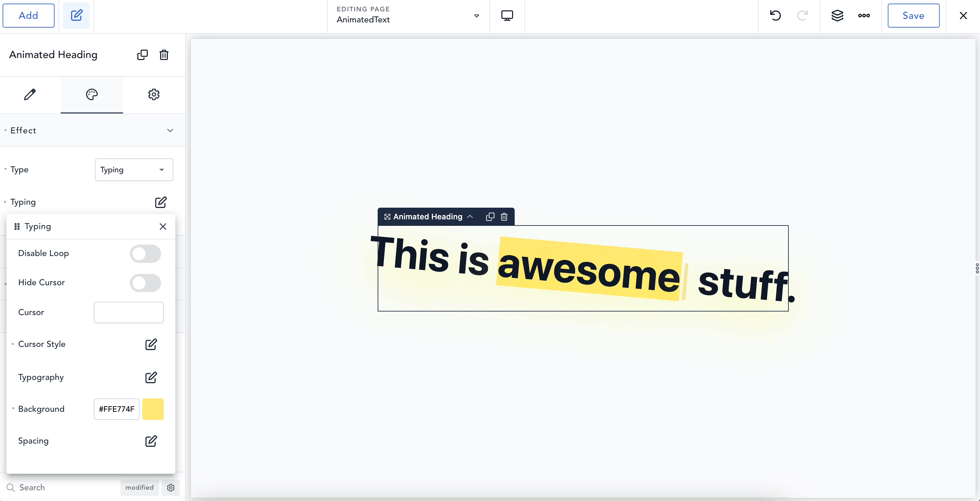Open the Typography edit icon
This screenshot has width=980, height=501.
[151, 377]
